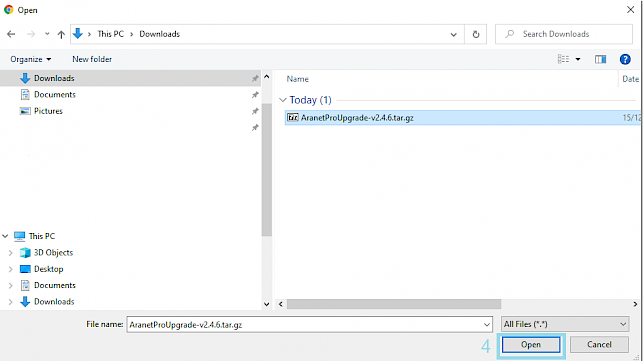The height and width of the screenshot is (361, 643).
Task: Change view layout icon
Action: (x=563, y=59)
